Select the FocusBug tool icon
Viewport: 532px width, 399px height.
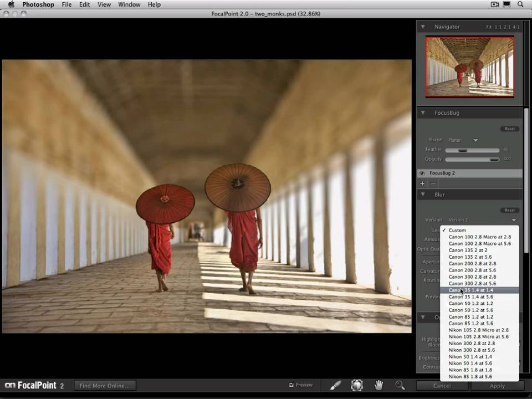[x=357, y=385]
